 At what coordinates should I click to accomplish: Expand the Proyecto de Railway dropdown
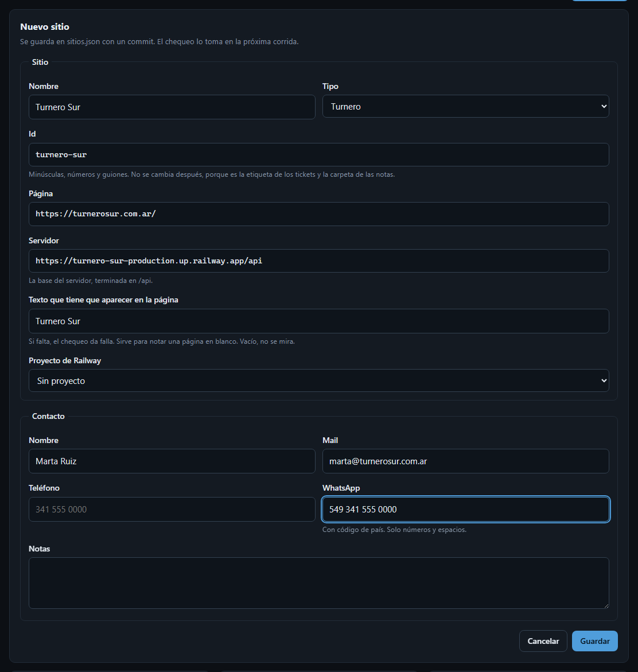coord(319,380)
